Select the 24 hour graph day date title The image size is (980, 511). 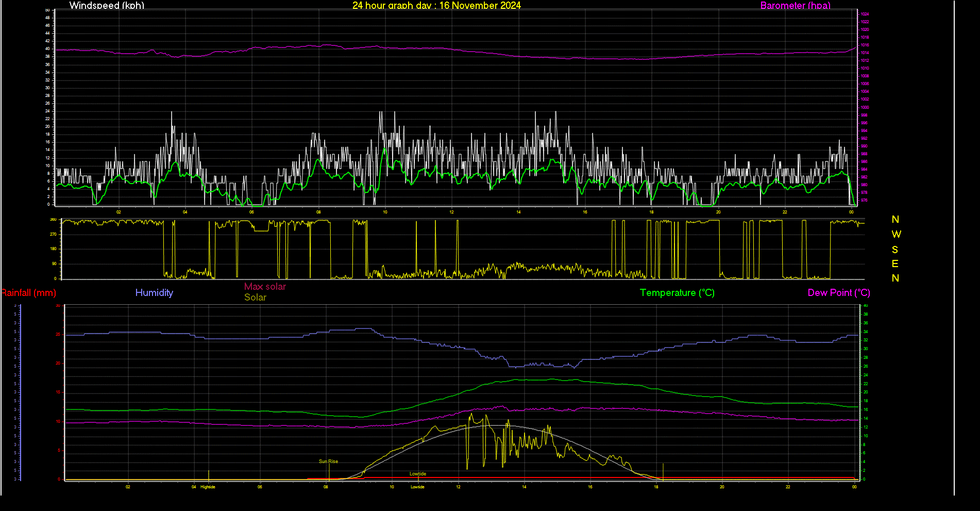436,5
